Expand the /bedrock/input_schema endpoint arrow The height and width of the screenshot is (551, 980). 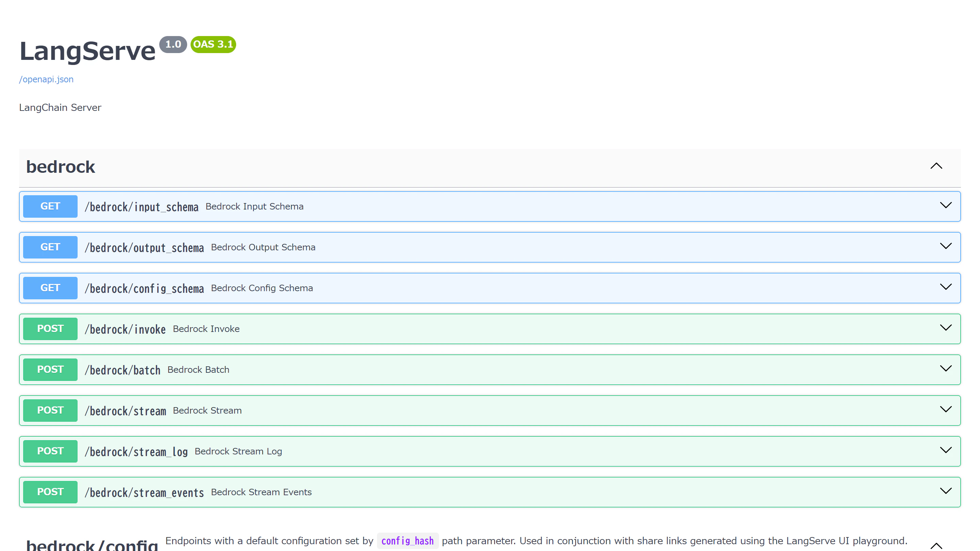tap(946, 205)
